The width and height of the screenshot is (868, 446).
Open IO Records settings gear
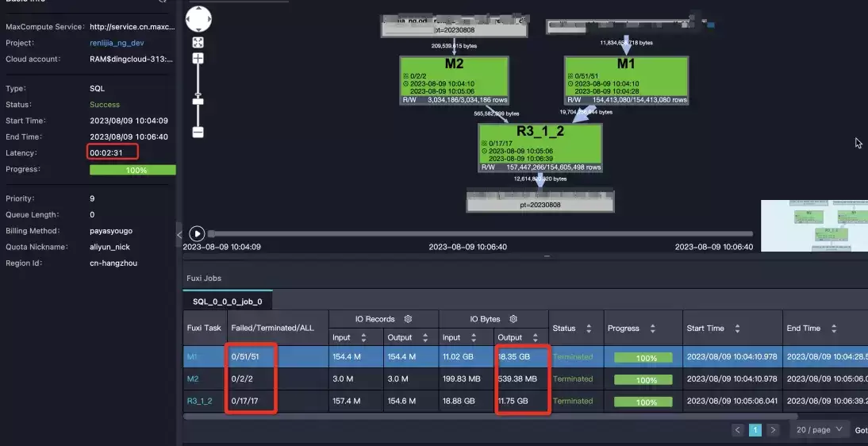point(408,319)
